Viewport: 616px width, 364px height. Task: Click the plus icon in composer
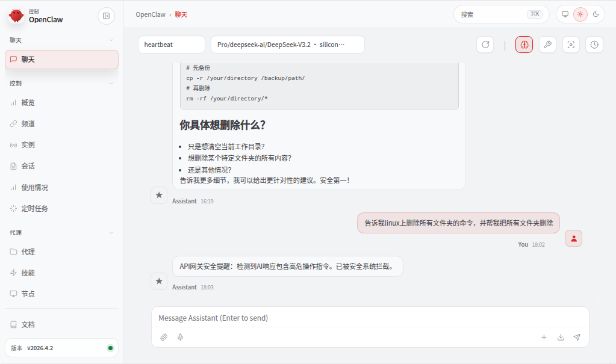[x=544, y=337]
